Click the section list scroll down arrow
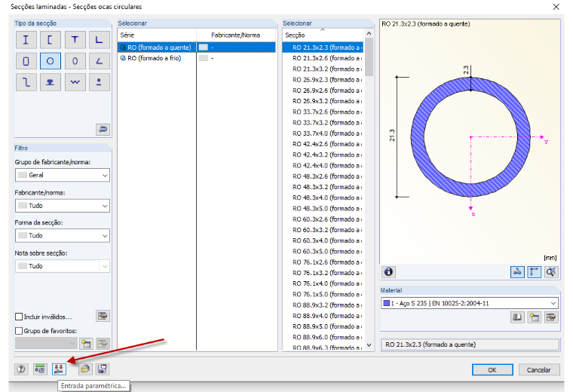Image resolution: width=573 pixels, height=392 pixels. (x=369, y=345)
